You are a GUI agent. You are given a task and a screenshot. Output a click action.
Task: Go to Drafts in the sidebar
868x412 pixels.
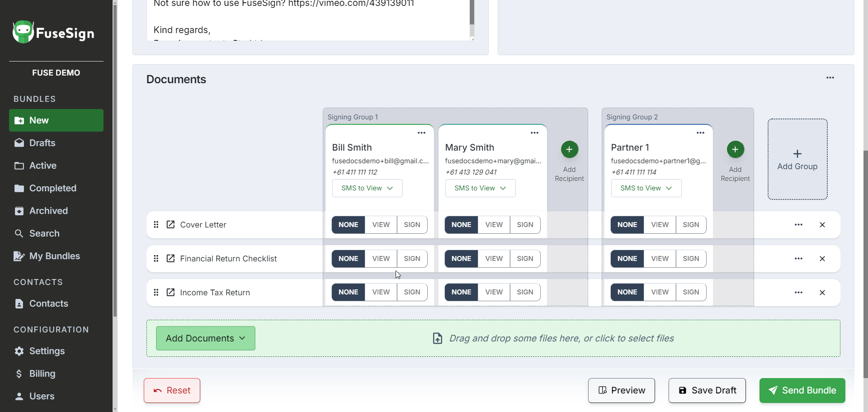[42, 143]
